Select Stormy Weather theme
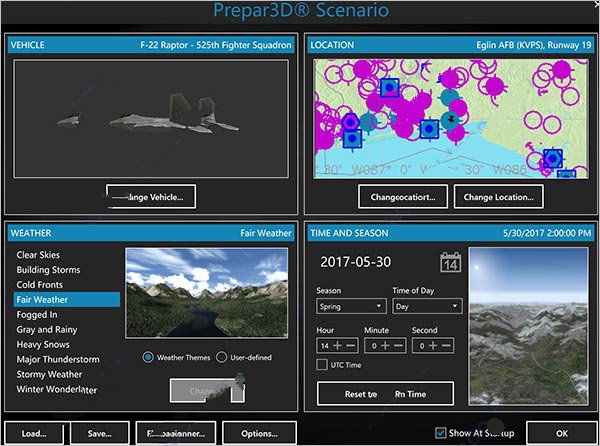This screenshot has height=446, width=600. click(67, 374)
